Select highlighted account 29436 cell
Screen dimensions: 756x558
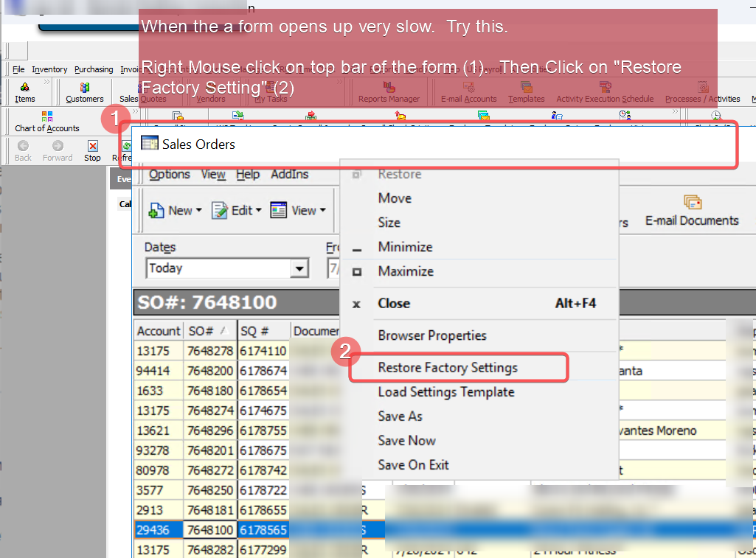coord(159,529)
